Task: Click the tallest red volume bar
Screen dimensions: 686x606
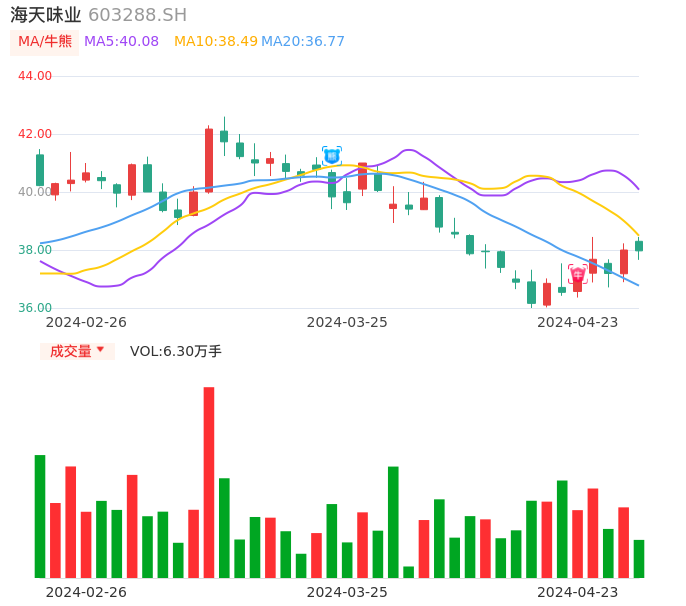Action: [209, 482]
